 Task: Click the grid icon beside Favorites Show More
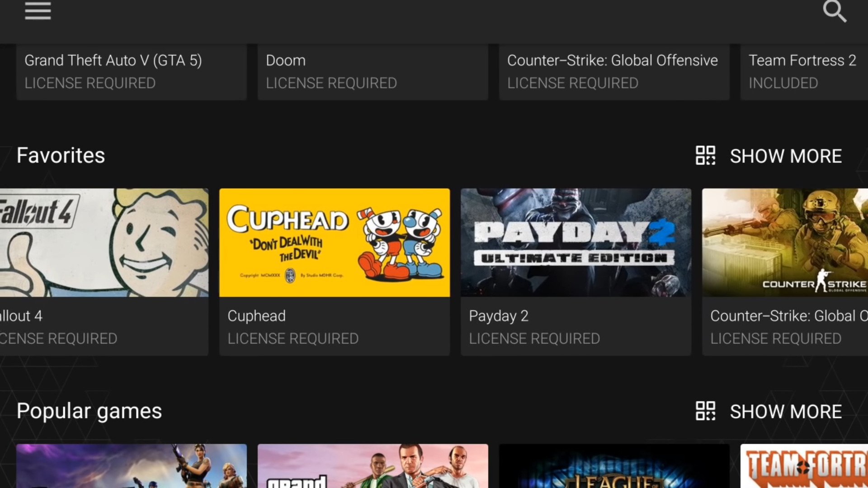[x=705, y=155]
